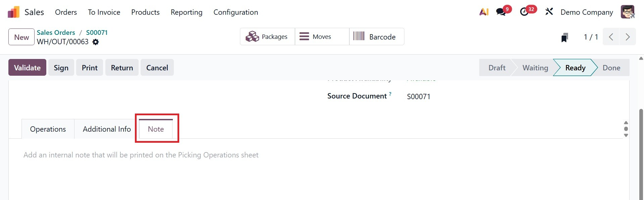Open the S00071 breadcrumb link
Image resolution: width=644 pixels, height=200 pixels.
click(97, 32)
